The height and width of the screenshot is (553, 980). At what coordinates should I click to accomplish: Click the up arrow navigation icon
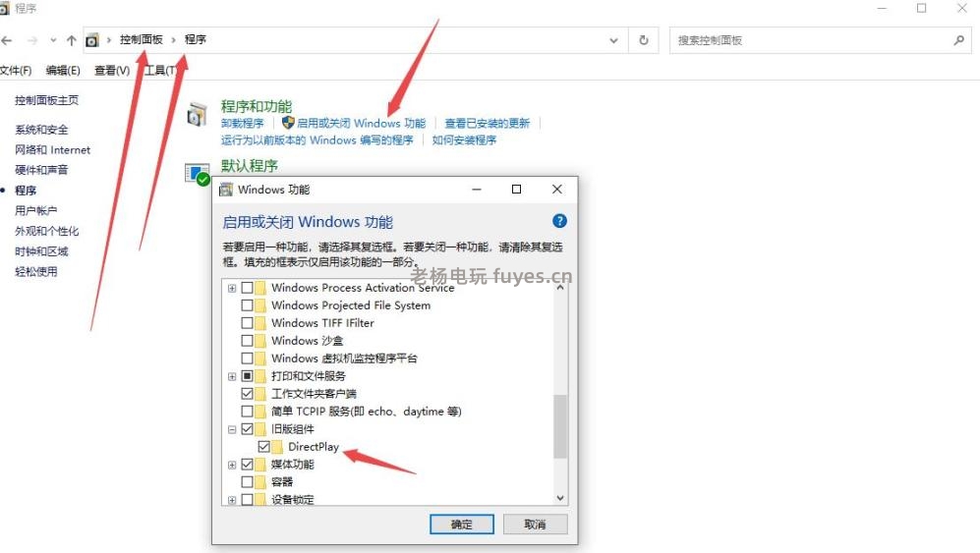click(x=71, y=40)
